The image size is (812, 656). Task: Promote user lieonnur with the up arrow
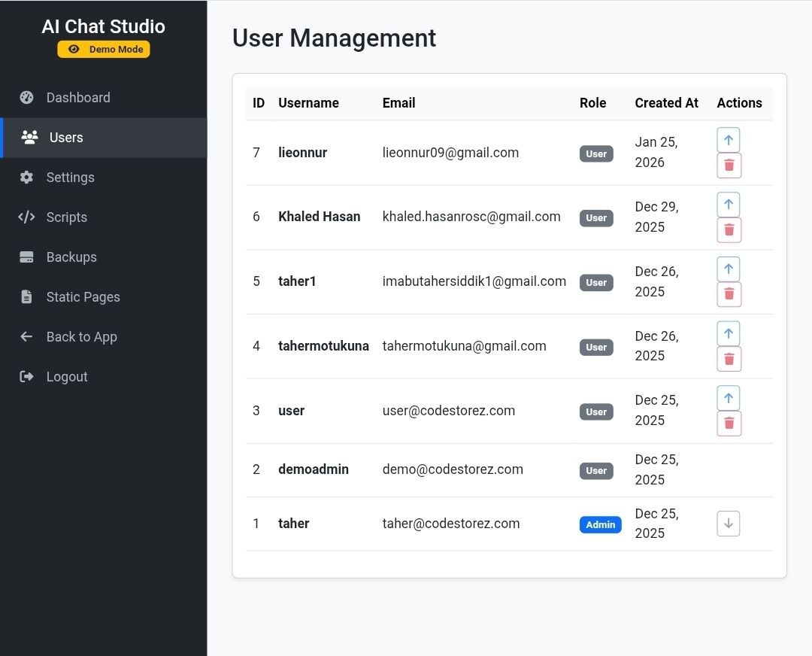(729, 140)
